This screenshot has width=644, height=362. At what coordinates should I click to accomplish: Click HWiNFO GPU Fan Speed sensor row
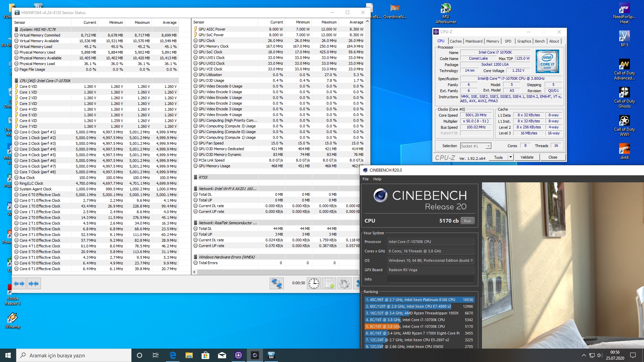point(279,143)
